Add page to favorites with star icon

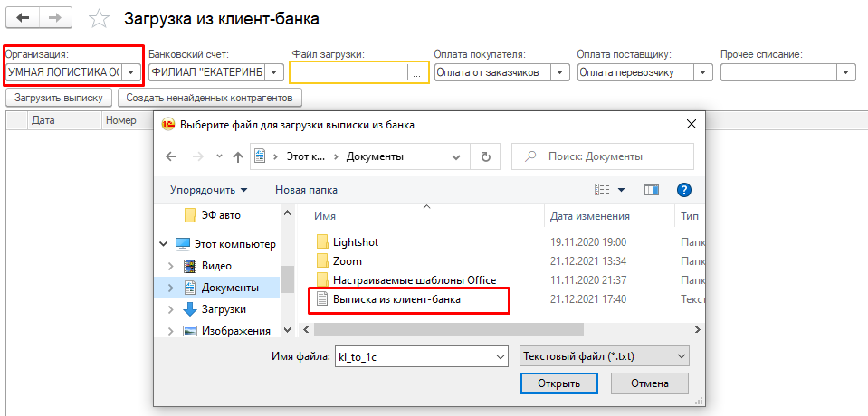tap(99, 19)
